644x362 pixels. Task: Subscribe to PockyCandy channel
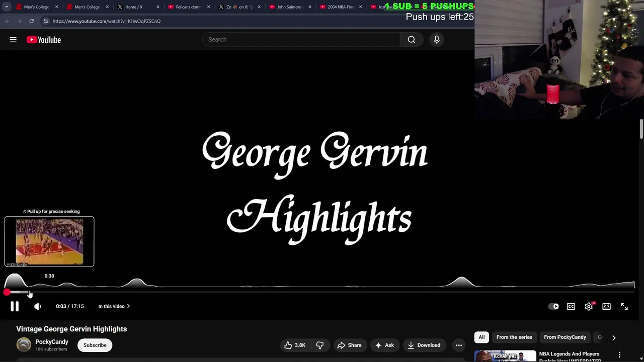click(x=95, y=345)
